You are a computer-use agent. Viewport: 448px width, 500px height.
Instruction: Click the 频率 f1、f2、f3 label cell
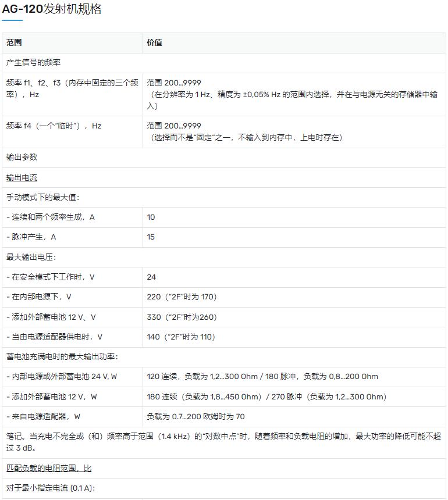tap(72, 88)
